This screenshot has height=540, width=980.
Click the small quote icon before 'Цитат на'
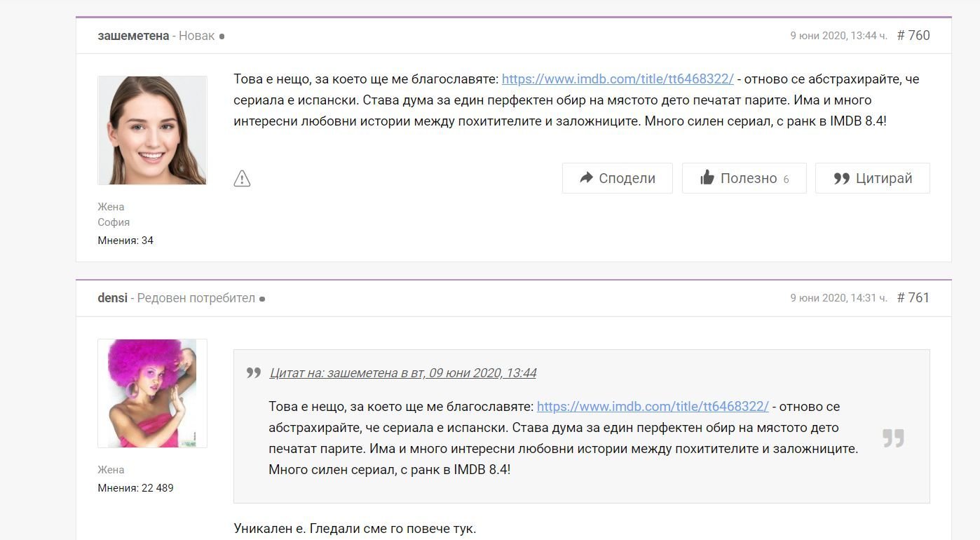tap(254, 373)
